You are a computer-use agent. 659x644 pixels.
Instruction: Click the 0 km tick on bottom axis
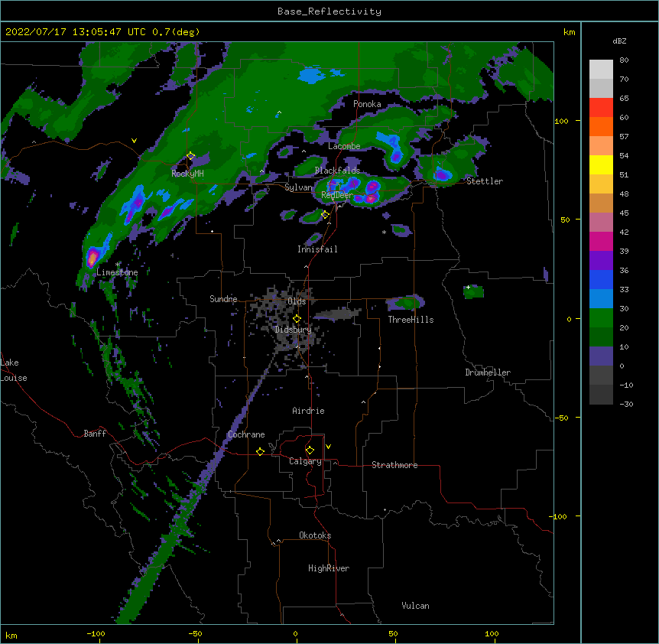click(295, 633)
